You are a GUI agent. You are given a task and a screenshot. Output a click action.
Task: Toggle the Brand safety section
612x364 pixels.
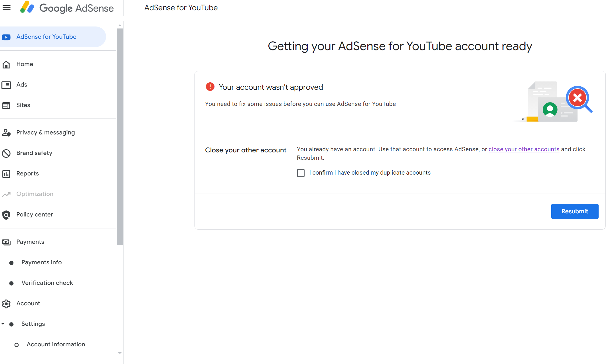click(34, 153)
